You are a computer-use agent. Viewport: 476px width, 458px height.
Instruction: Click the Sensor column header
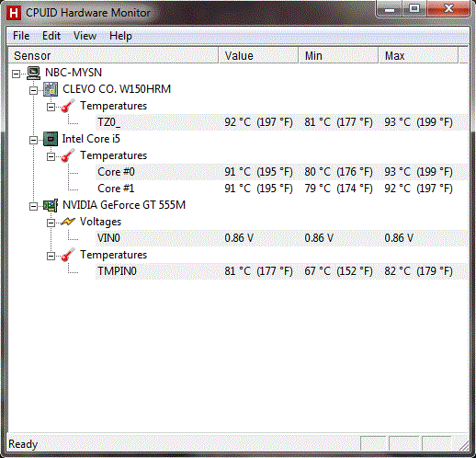click(x=113, y=56)
